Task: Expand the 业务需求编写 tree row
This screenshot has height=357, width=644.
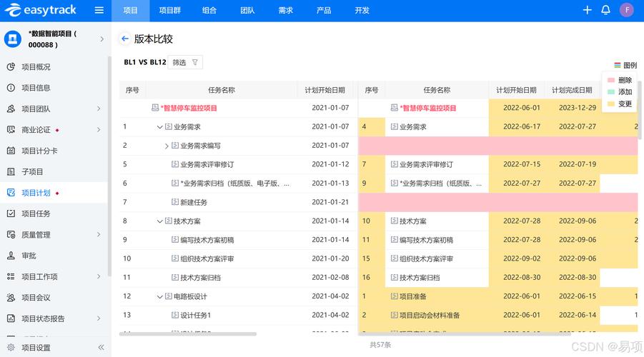Action: (x=167, y=146)
